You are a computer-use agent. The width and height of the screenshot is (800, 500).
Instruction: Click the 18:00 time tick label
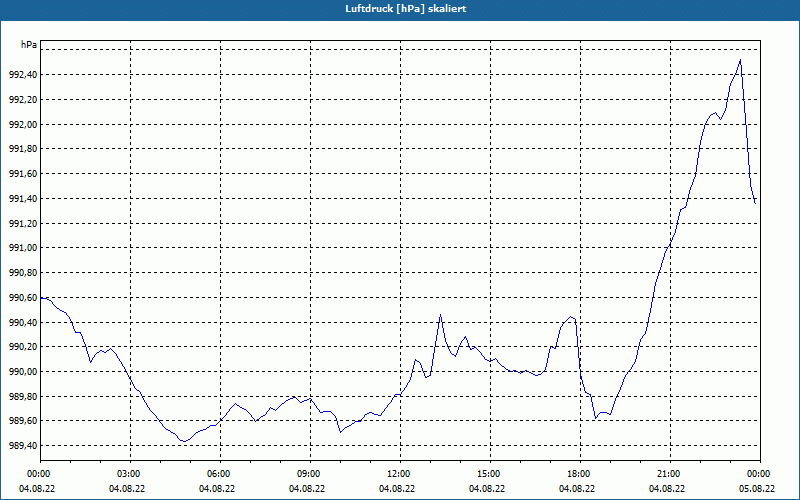580,474
